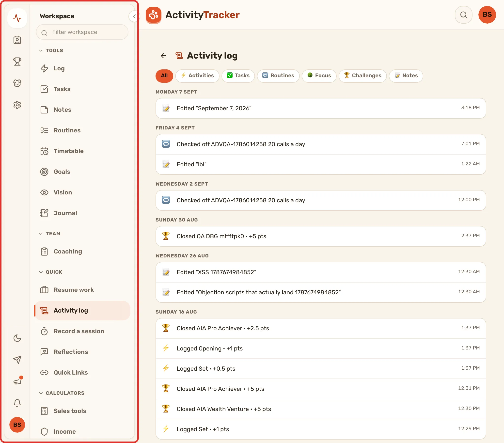Image resolution: width=504 pixels, height=443 pixels.
Task: Open the notifications bell icon
Action: point(17,403)
